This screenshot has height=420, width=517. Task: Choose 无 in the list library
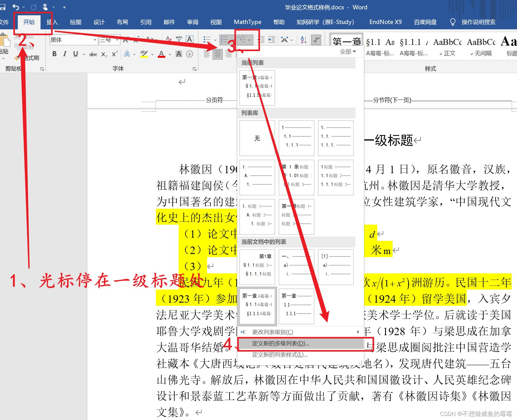click(x=257, y=138)
